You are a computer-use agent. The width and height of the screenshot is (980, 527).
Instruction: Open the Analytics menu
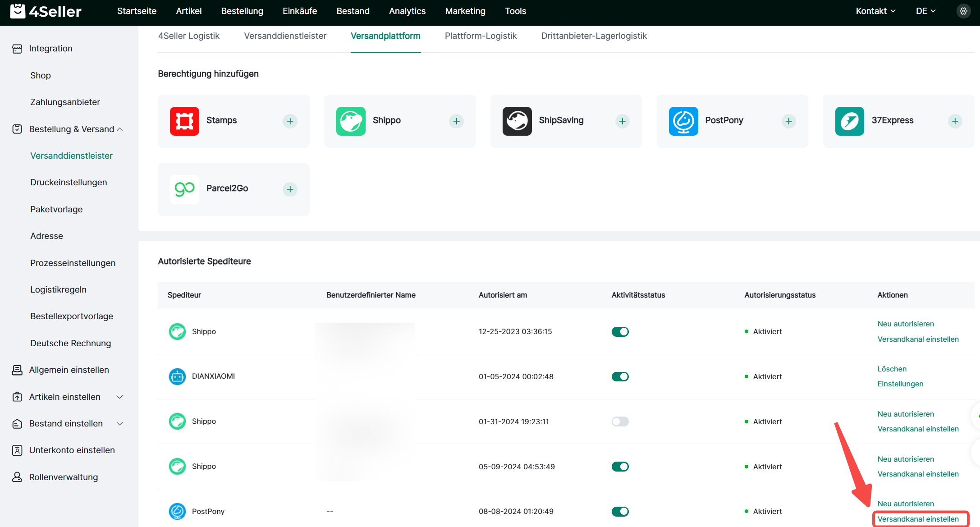(407, 11)
